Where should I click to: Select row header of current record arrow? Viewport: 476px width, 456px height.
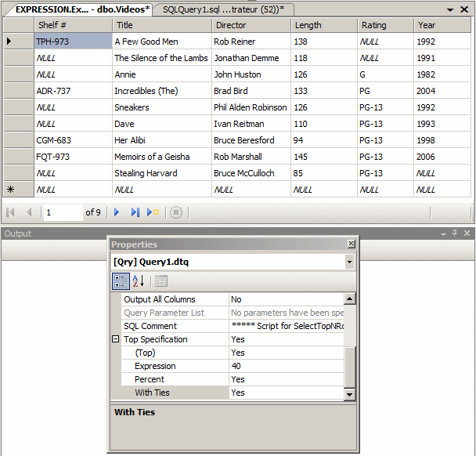point(19,41)
